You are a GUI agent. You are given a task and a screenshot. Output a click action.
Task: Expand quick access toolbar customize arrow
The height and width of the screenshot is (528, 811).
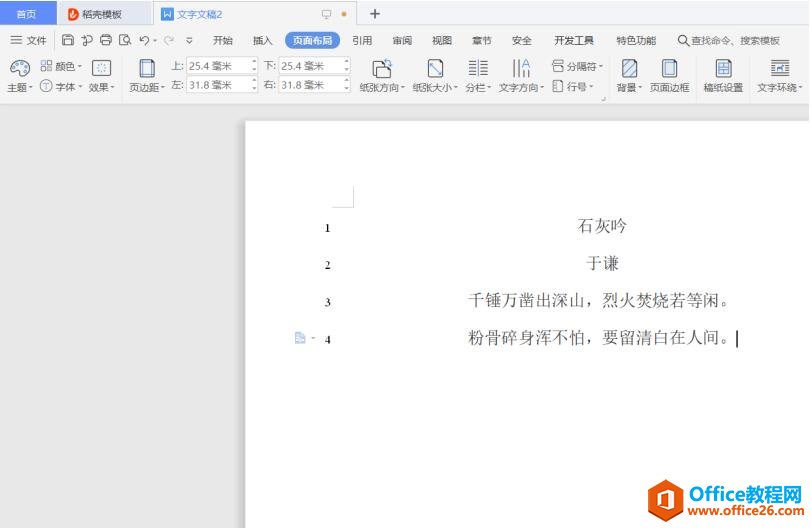[189, 40]
